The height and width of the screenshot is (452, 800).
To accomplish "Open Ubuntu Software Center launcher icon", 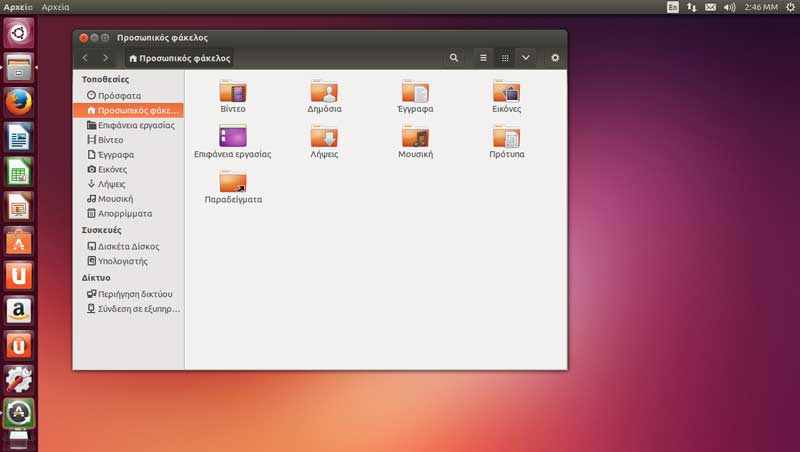I will point(19,241).
